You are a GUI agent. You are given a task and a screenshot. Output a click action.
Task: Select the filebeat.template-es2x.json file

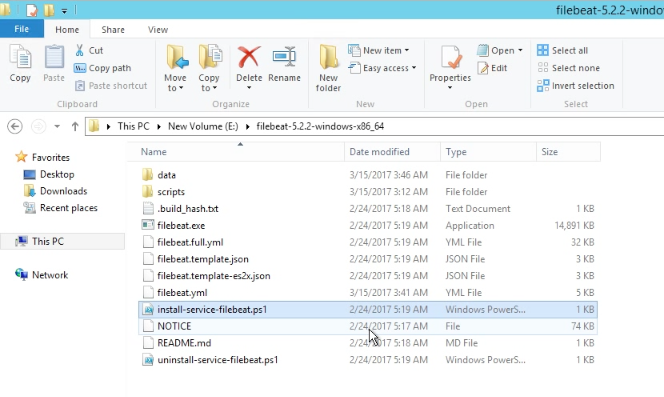point(368,275)
